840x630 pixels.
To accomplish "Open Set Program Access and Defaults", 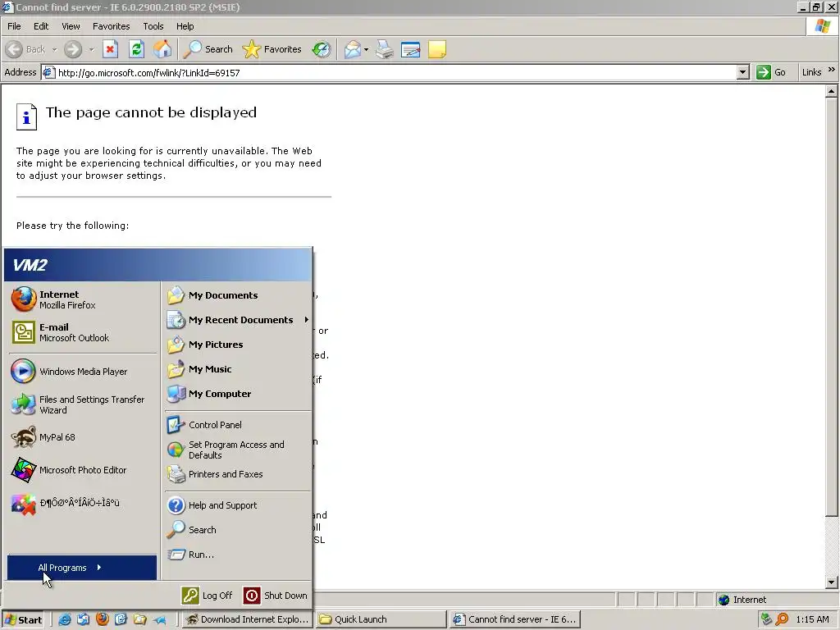I will [238, 450].
